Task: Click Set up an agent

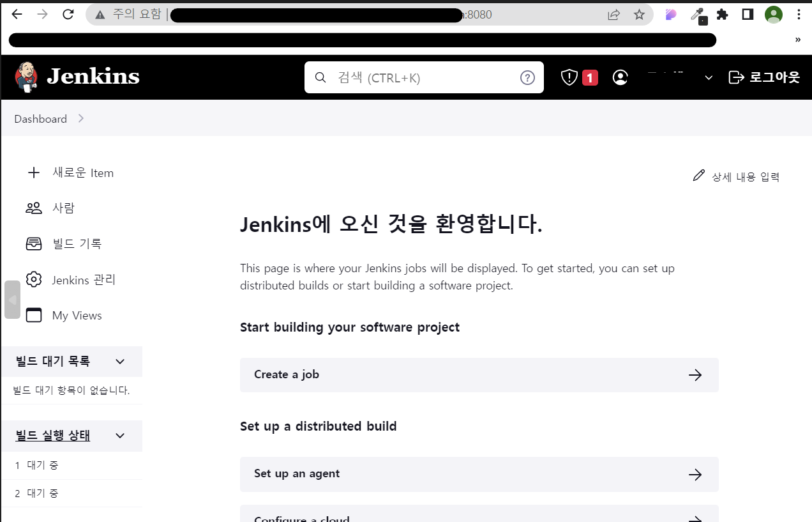Action: pyautogui.click(x=479, y=474)
